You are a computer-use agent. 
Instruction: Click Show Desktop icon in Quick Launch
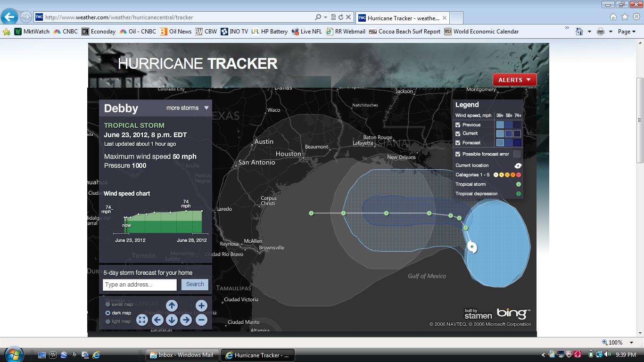41,355
